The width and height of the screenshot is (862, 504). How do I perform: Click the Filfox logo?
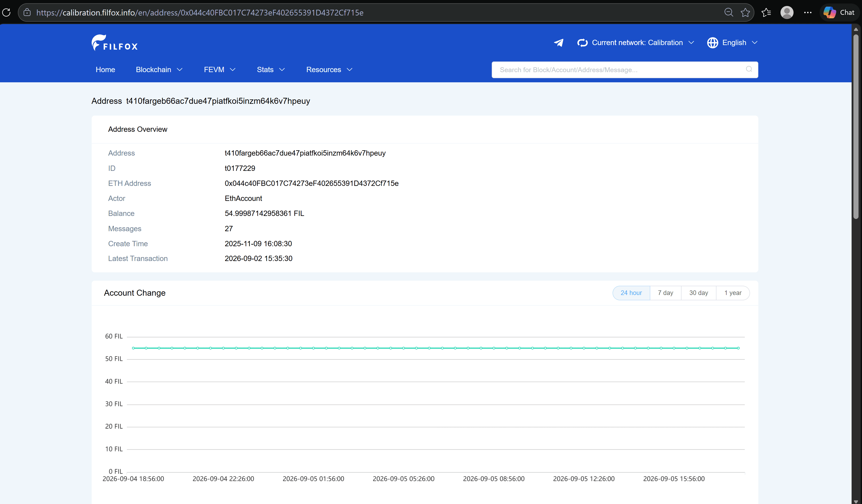(115, 43)
